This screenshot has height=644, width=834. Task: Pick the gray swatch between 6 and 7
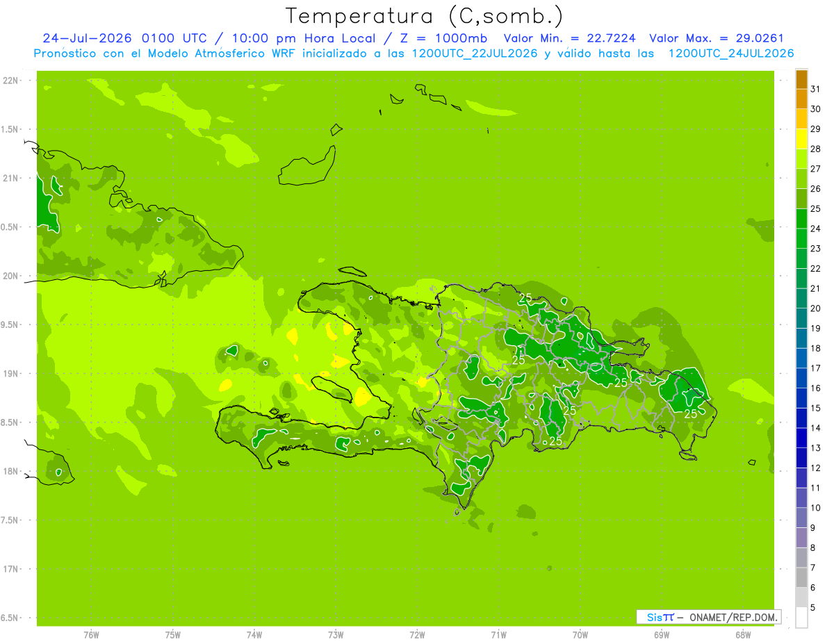(x=801, y=578)
